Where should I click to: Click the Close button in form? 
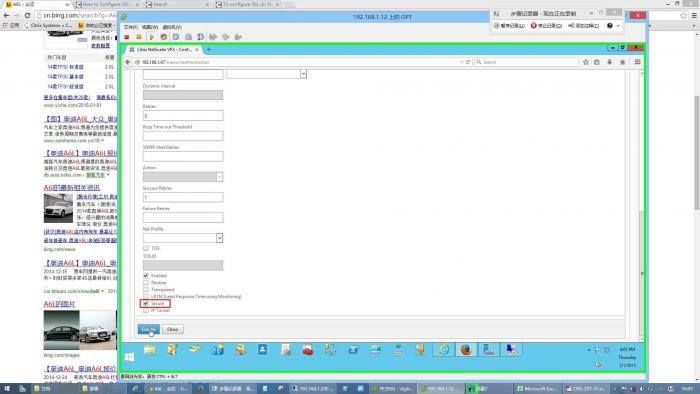click(x=173, y=329)
